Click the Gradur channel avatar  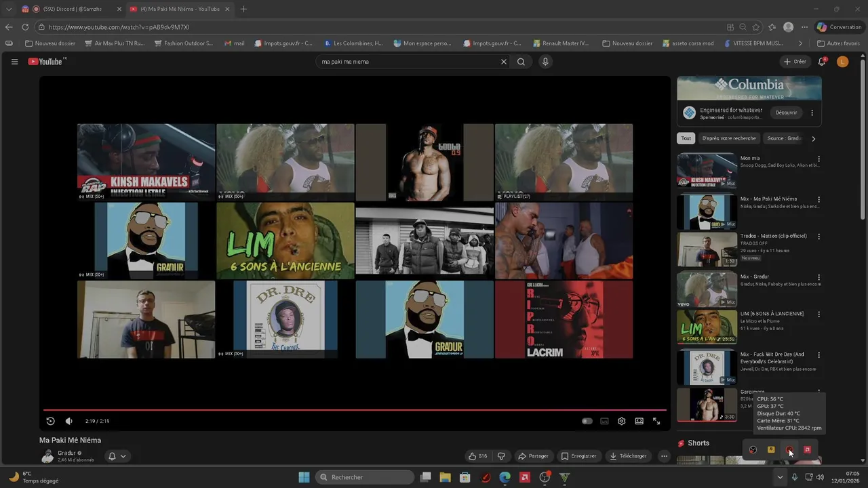47,456
